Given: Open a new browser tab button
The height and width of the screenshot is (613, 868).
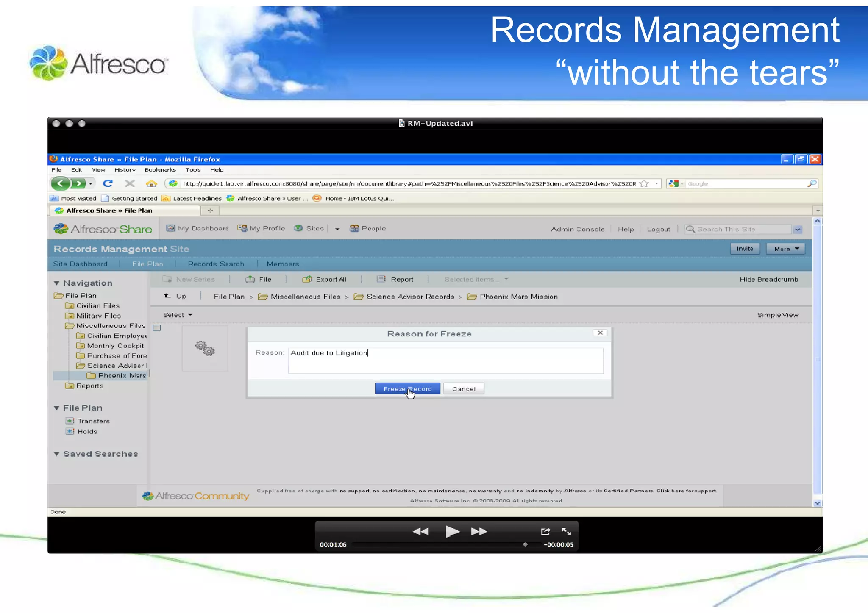Looking at the screenshot, I should point(210,210).
